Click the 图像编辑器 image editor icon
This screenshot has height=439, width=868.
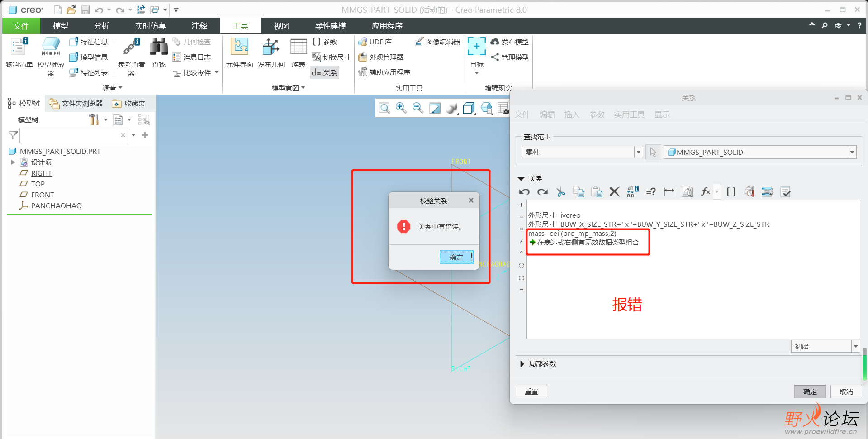click(x=437, y=42)
